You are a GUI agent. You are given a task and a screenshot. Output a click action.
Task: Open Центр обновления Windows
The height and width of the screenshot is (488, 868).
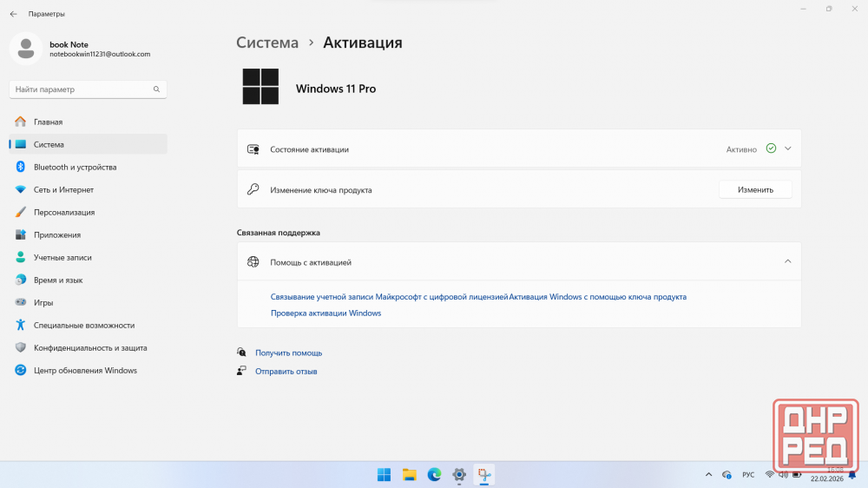coord(85,370)
